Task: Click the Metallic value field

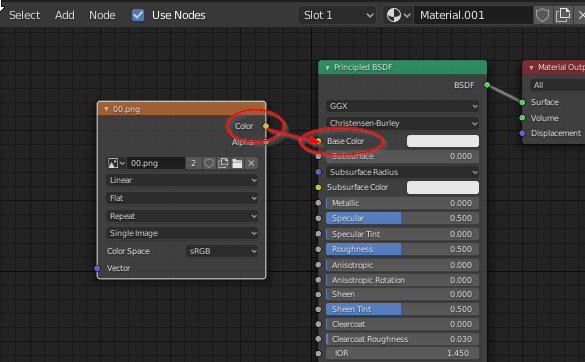Action: click(402, 203)
